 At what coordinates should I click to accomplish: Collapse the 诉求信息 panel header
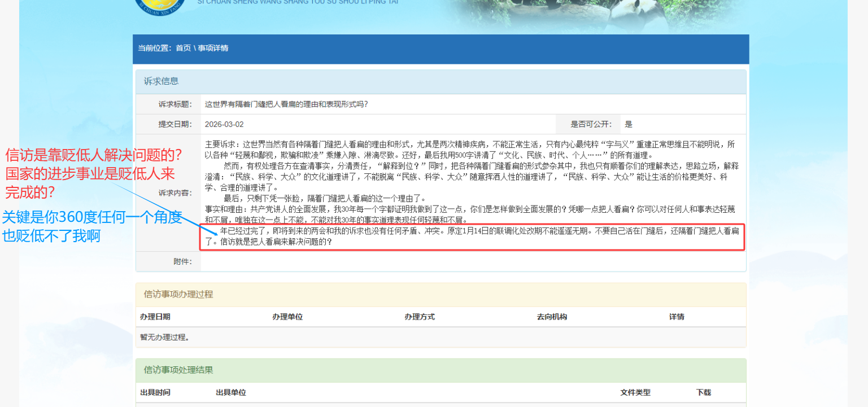pos(162,81)
